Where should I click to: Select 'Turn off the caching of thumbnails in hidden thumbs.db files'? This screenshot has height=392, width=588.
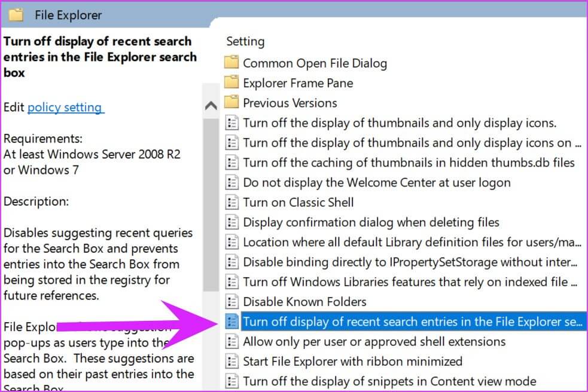[x=409, y=163]
